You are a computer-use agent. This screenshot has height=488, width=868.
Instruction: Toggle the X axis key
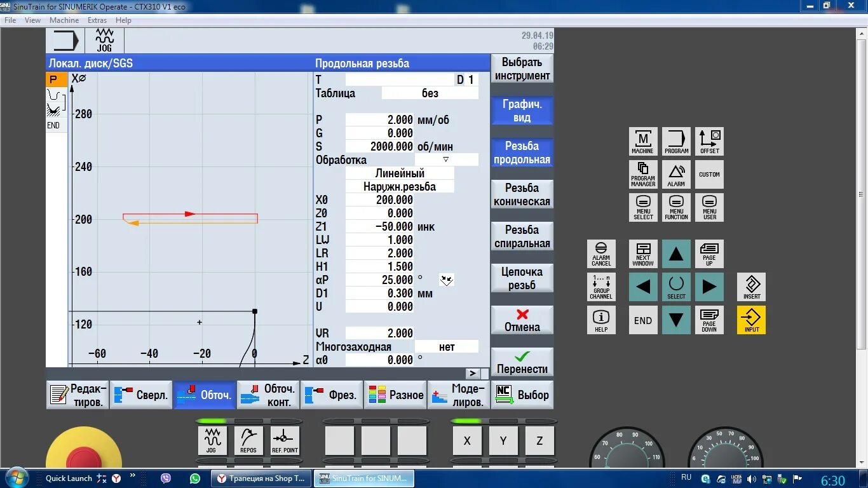(467, 440)
